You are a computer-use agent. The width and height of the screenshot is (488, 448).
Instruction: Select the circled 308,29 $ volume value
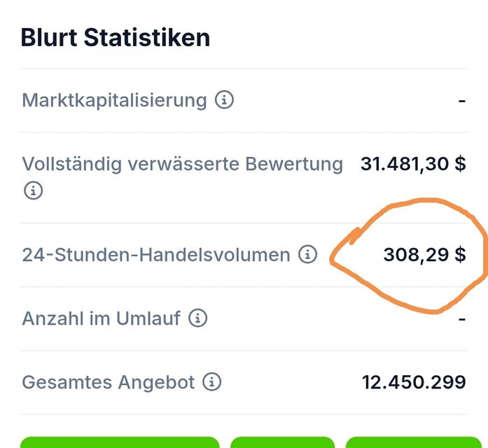(x=424, y=255)
